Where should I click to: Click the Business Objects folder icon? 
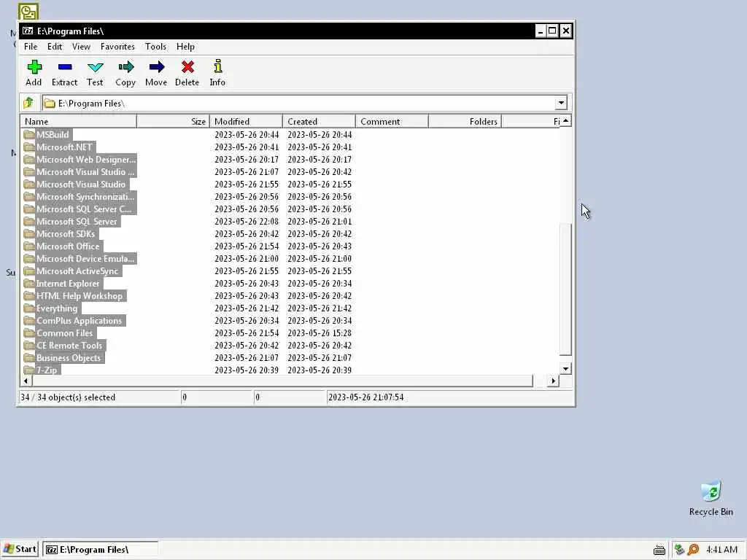point(29,357)
